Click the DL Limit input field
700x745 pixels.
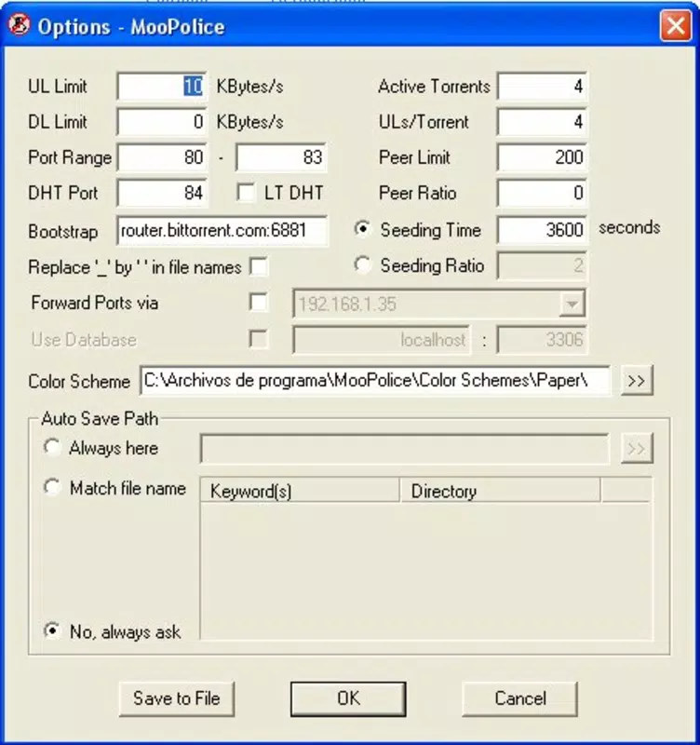click(162, 122)
